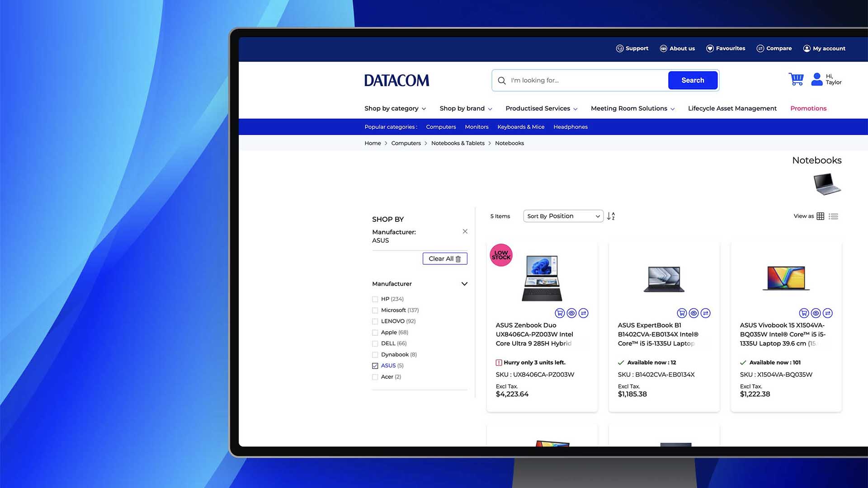868x488 pixels.
Task: Check the HP manufacturer checkbox
Action: tap(375, 299)
